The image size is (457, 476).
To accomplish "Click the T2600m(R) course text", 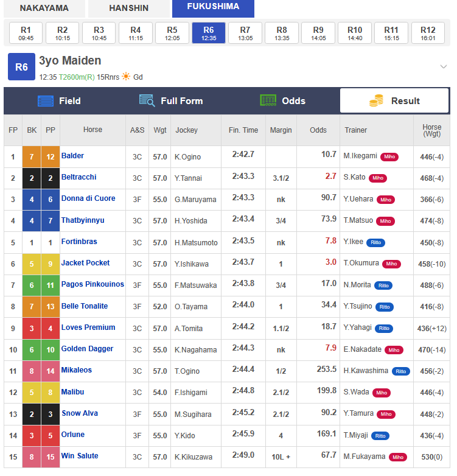I will 77,77.
